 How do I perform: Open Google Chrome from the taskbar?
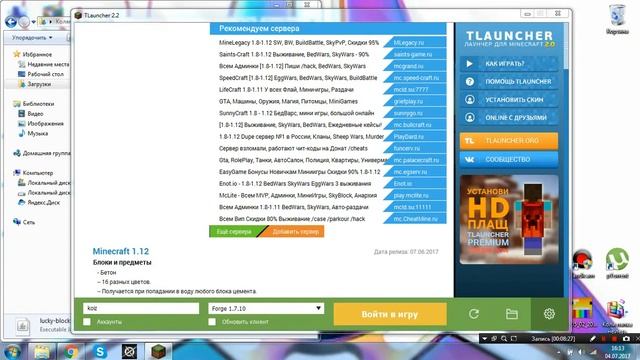[x=71, y=351]
